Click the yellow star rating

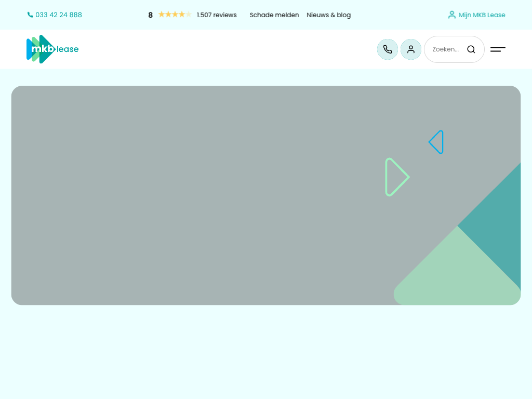point(175,15)
